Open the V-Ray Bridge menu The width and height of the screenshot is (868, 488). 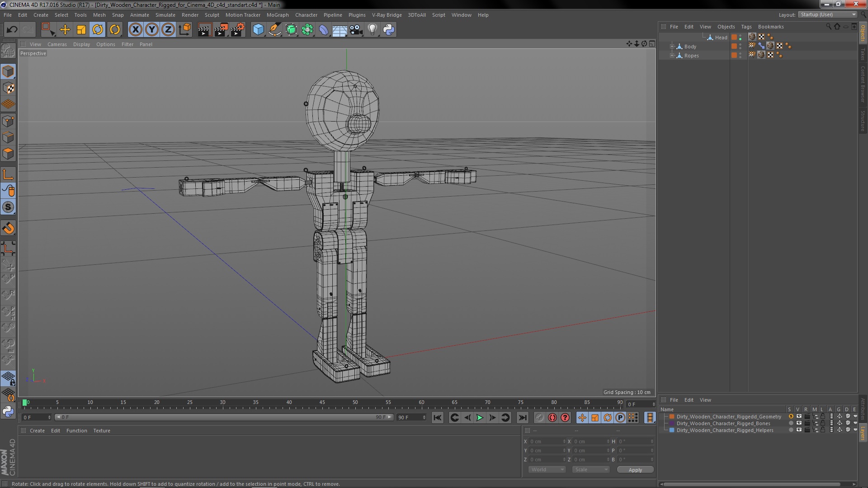(x=387, y=15)
